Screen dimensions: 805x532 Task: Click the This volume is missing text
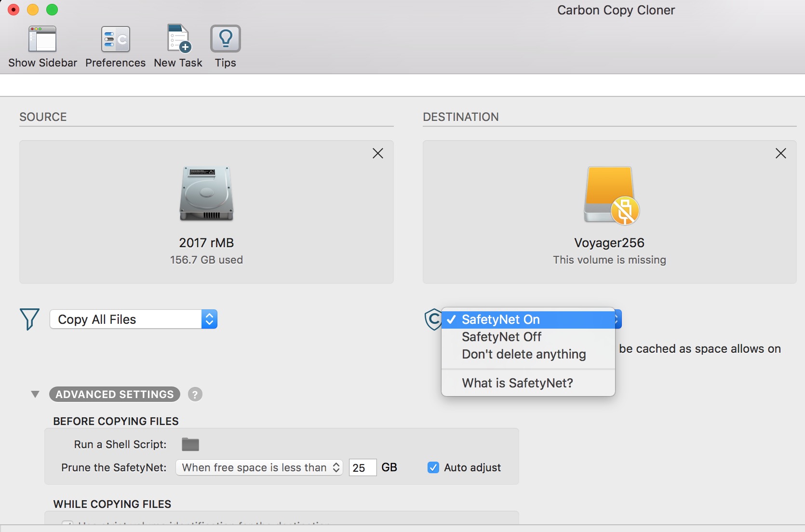[x=609, y=260]
